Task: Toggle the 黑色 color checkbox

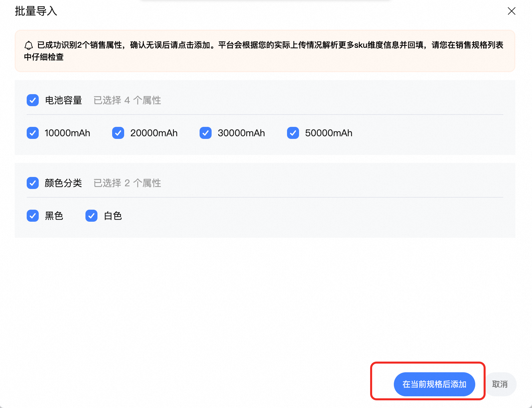Action: (x=33, y=216)
